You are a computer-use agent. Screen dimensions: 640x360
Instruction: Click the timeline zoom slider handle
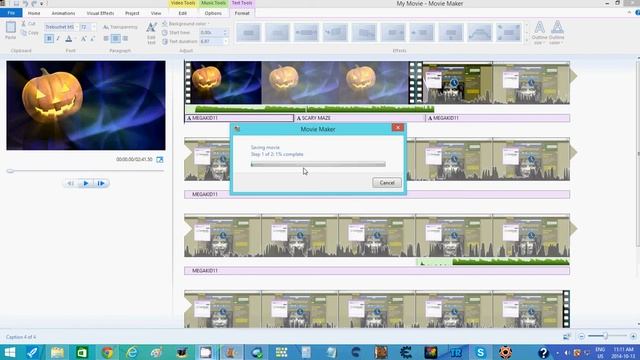pos(606,336)
